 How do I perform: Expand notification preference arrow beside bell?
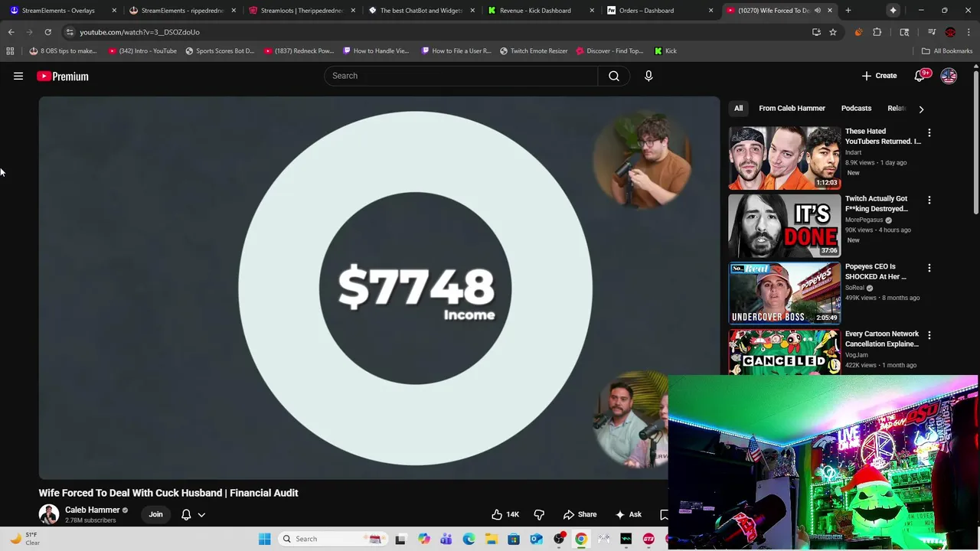[x=201, y=515]
